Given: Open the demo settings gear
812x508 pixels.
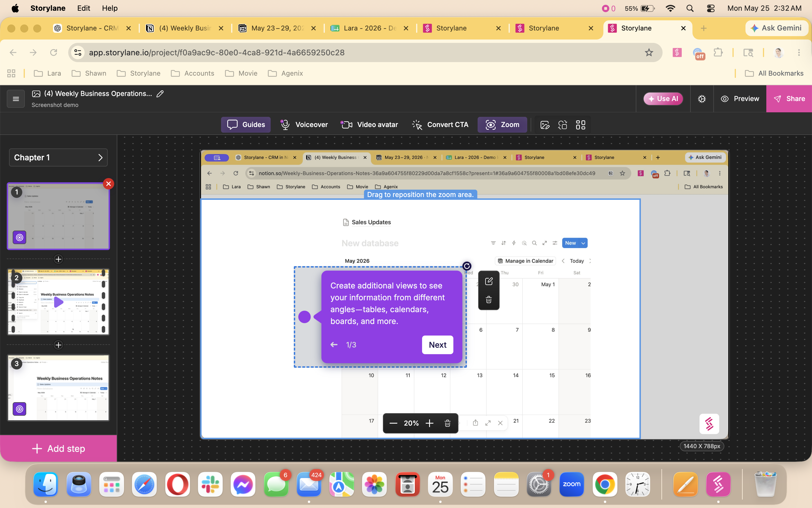Looking at the screenshot, I should click(x=702, y=99).
